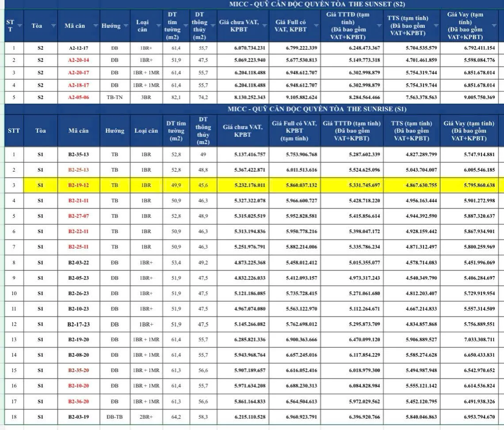Viewport: 504px width, 430px height.
Task: Open the DT tim tường filter icon
Action: click(185, 26)
